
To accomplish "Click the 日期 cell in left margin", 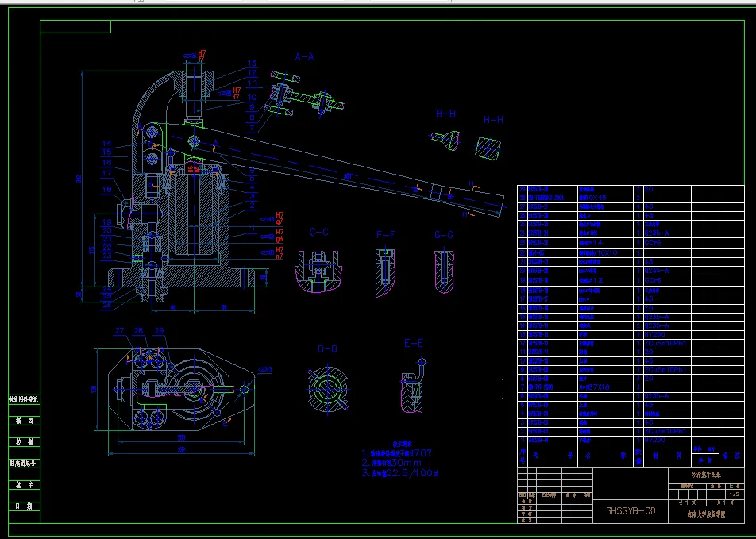I will (24, 506).
